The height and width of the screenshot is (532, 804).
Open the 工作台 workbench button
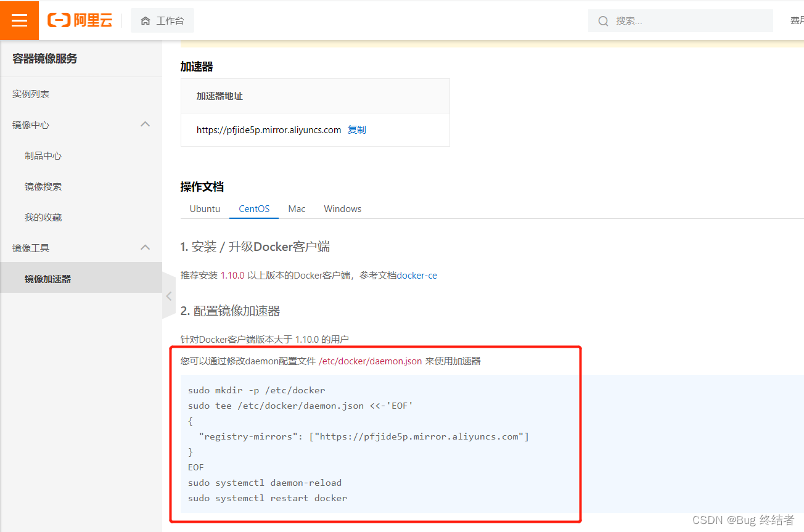coord(162,20)
